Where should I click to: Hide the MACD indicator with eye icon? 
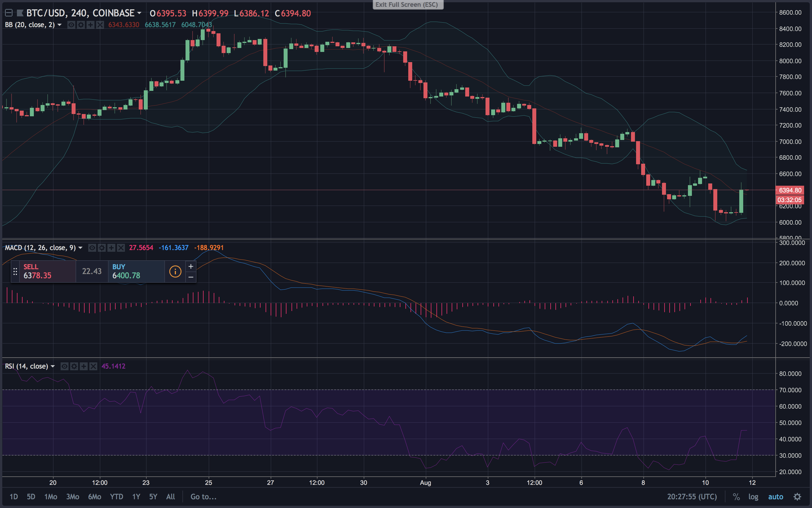click(92, 248)
